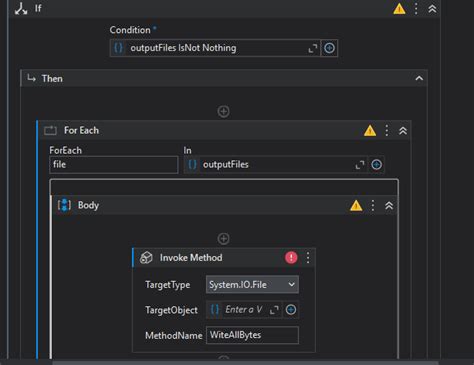Click the For Each warning icon
Image resolution: width=474 pixels, height=365 pixels.
(370, 131)
